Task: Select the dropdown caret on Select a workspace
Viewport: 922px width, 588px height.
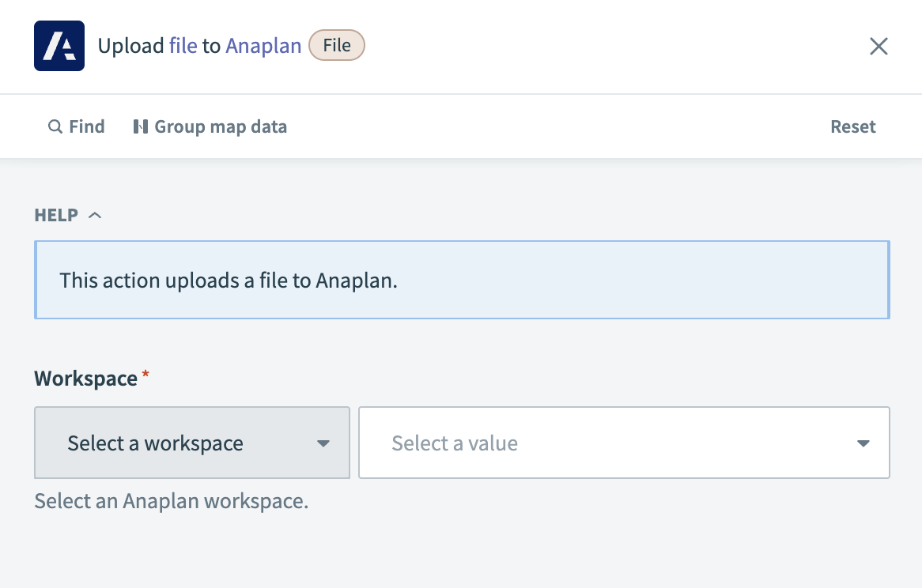Action: point(323,443)
